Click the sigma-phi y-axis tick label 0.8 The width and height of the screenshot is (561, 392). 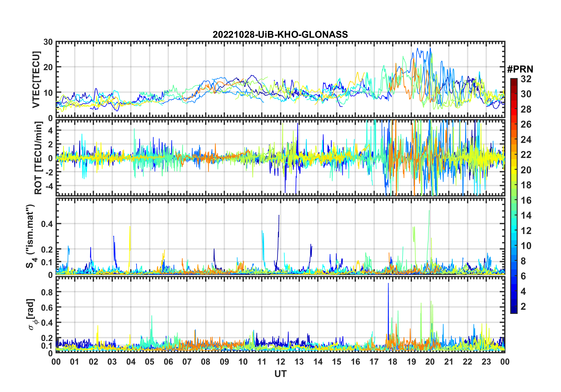[x=47, y=292]
